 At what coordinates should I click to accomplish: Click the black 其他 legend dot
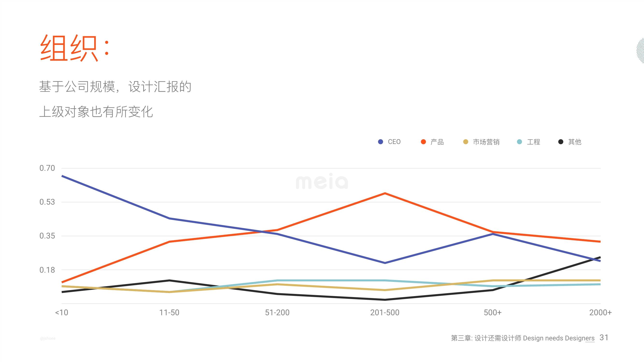click(561, 142)
